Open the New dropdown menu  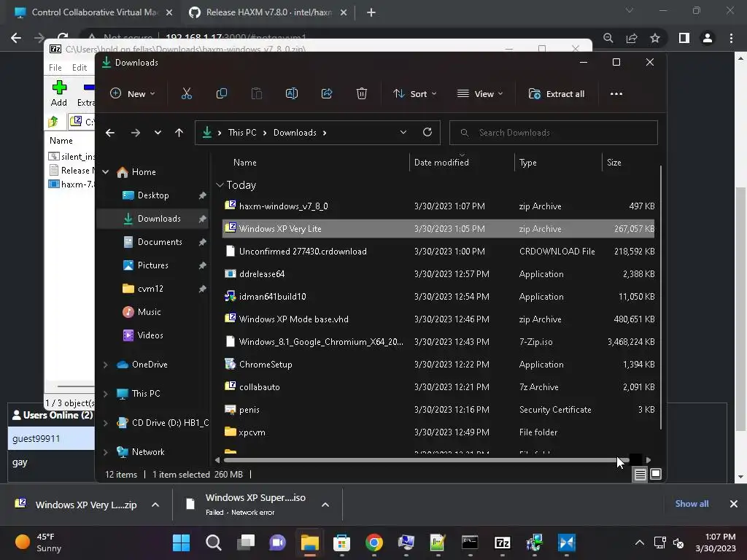pyautogui.click(x=133, y=94)
